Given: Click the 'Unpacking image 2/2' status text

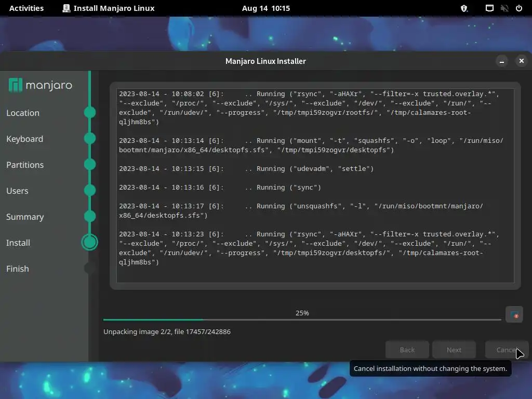Looking at the screenshot, I should (167, 331).
